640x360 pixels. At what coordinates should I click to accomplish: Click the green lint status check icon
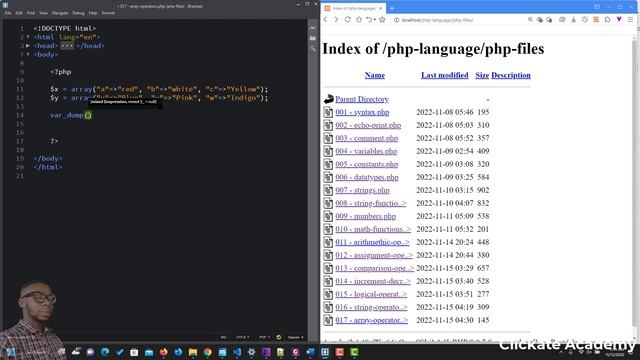point(279,337)
